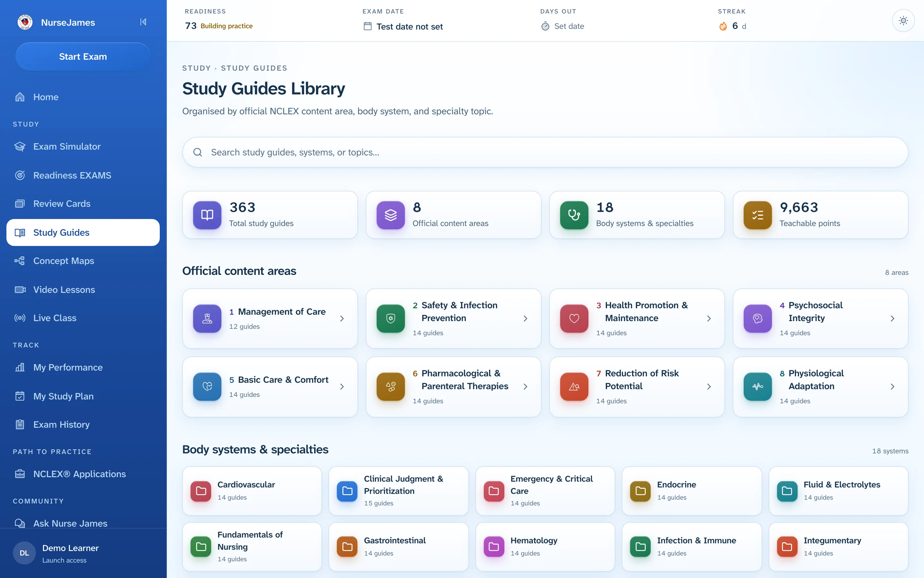Click the book icon on Total study guides card
This screenshot has height=578, width=924.
(x=207, y=215)
